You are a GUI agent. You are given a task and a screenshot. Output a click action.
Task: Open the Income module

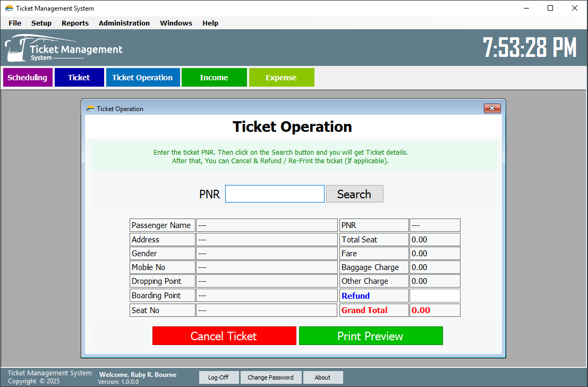coord(214,77)
